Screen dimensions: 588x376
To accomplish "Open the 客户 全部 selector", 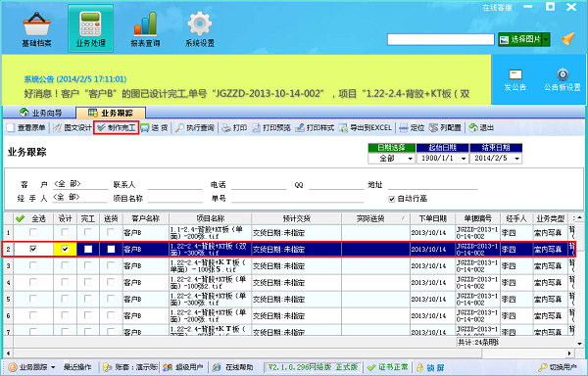I will tap(80, 184).
